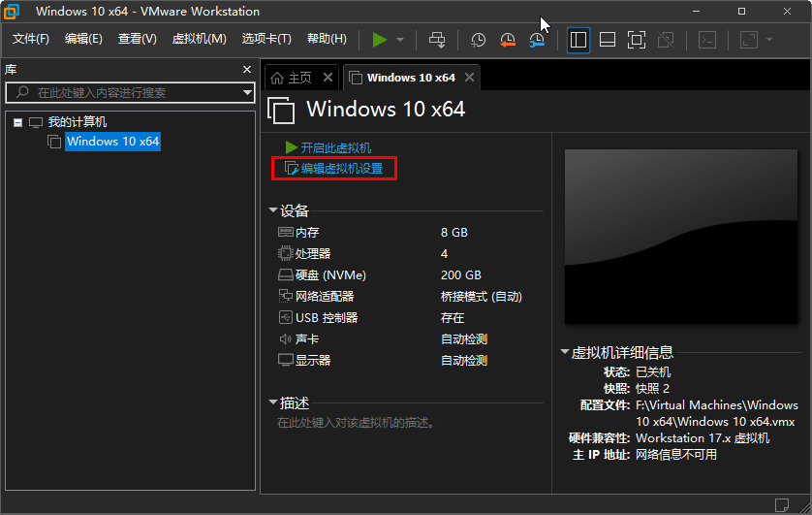The width and height of the screenshot is (812, 515).
Task: Collapse the 设备 section
Action: click(x=273, y=209)
